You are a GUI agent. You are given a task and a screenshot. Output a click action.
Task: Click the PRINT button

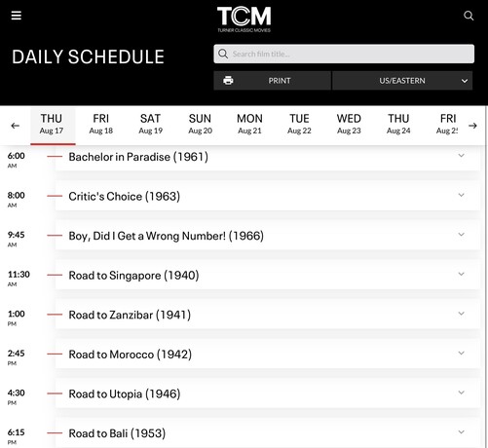pyautogui.click(x=273, y=81)
